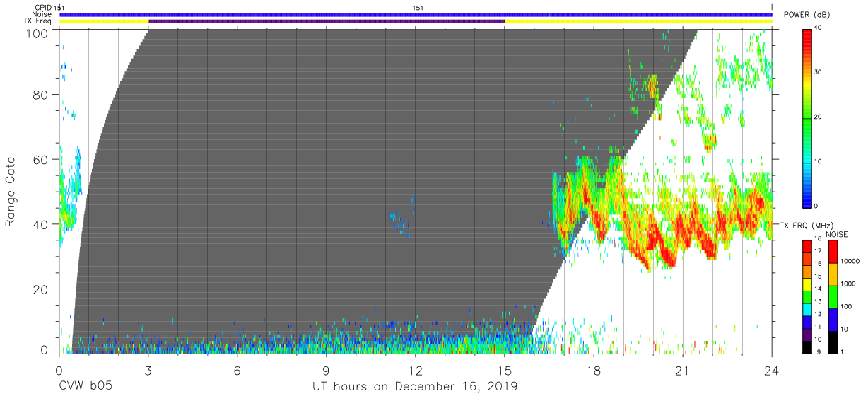Select the 20 tick on power colorbar
868x401 pixels.
pos(819,117)
